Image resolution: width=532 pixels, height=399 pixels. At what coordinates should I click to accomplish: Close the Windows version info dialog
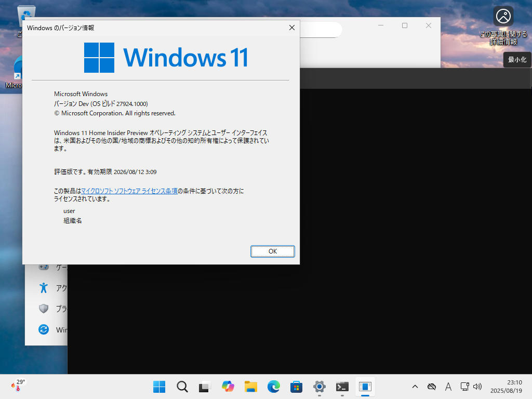tap(292, 28)
